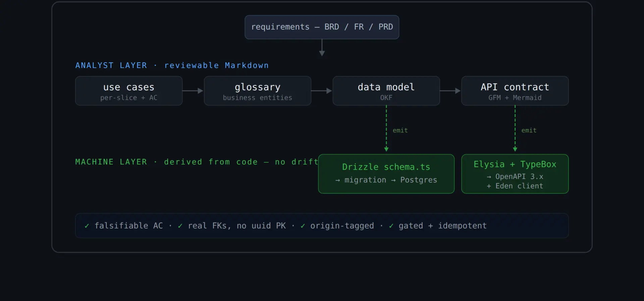Click the 'per-slice + AC' subtitle
This screenshot has width=644, height=301.
(129, 98)
